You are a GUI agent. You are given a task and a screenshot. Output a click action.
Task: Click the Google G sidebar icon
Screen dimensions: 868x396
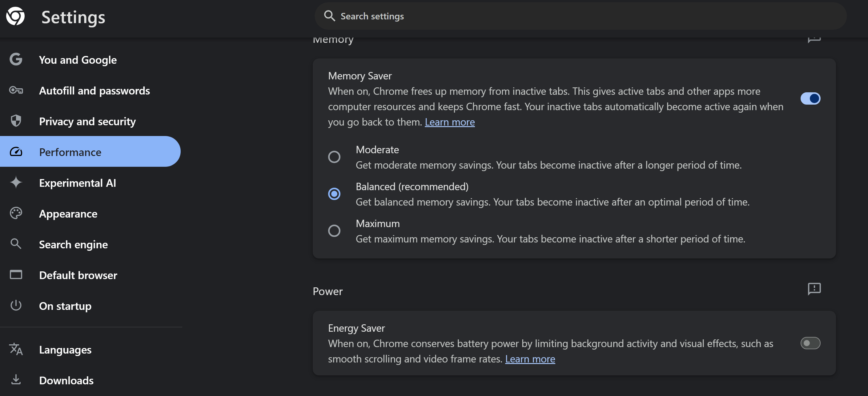16,59
